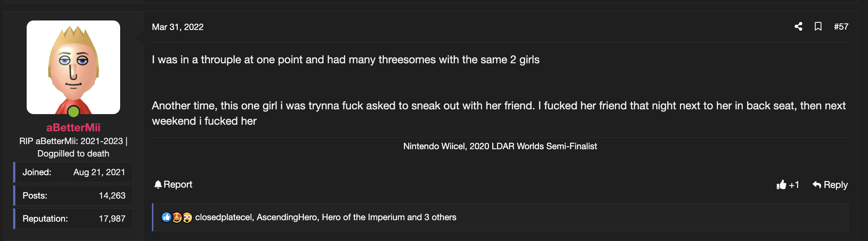Visit the aBetterMii username profile link

[x=73, y=127]
